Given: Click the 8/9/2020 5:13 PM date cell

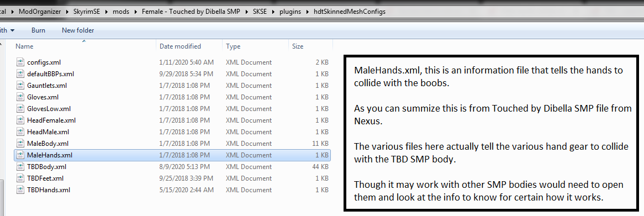Looking at the screenshot, I should tap(184, 167).
